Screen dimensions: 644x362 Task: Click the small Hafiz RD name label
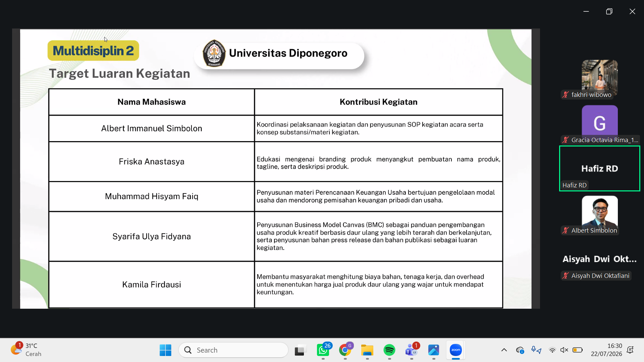[x=574, y=185]
